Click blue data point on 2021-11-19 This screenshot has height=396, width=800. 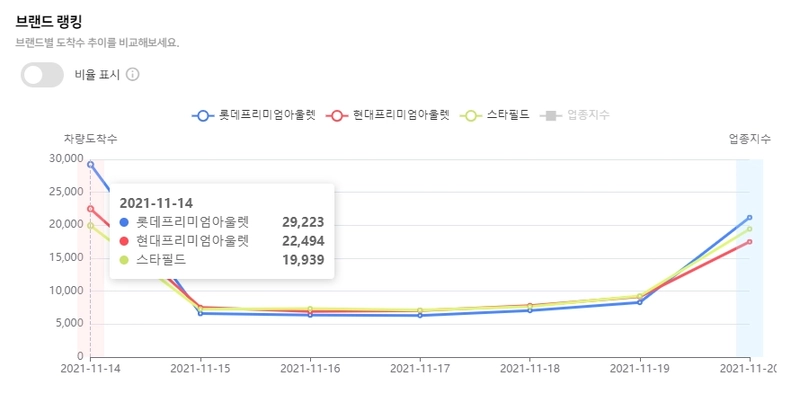(x=640, y=302)
